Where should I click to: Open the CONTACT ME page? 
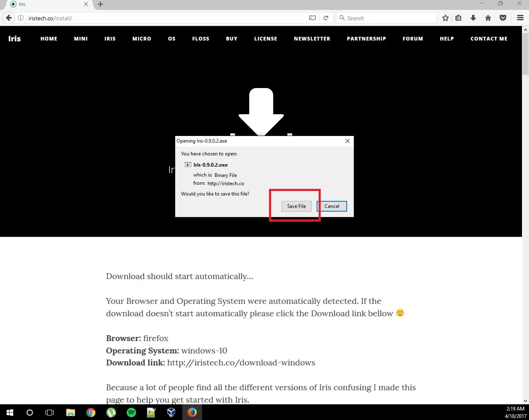(x=489, y=38)
